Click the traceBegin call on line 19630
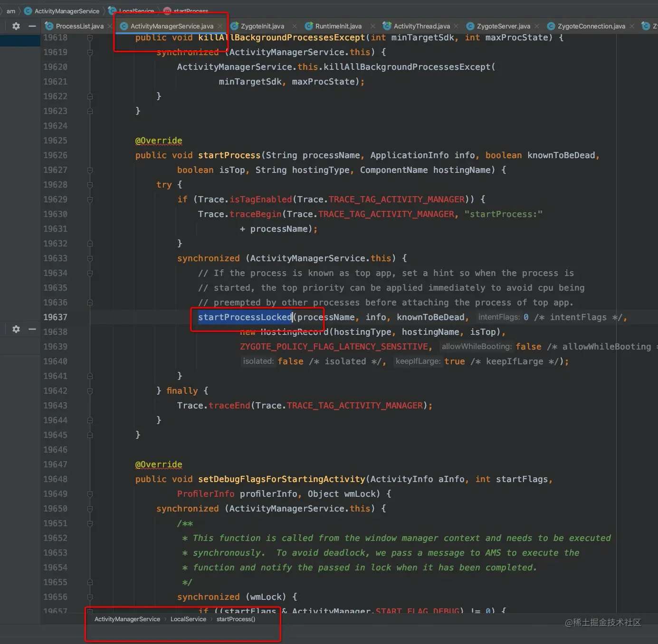 pos(256,214)
